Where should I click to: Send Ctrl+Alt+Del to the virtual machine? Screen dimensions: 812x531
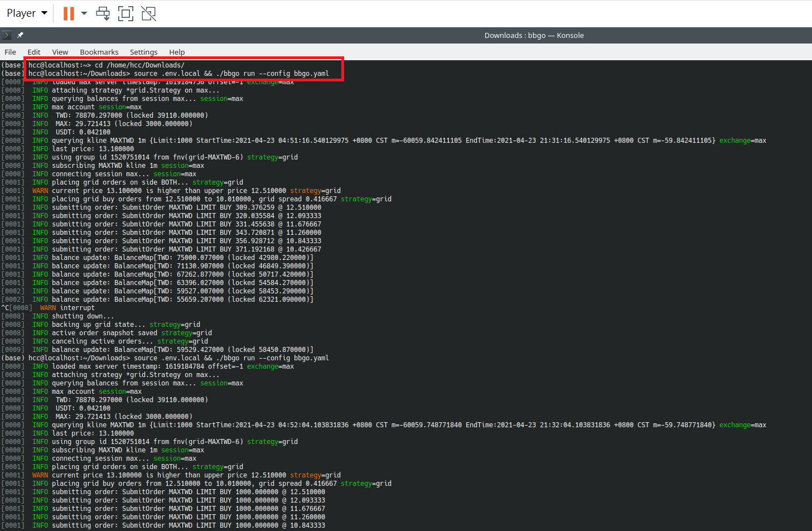(103, 13)
